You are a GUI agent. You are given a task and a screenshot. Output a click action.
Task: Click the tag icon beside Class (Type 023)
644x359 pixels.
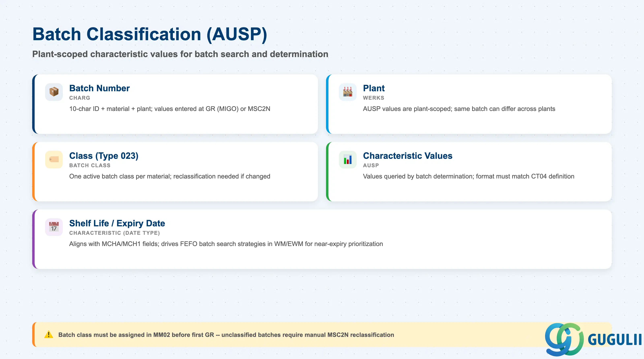point(54,159)
